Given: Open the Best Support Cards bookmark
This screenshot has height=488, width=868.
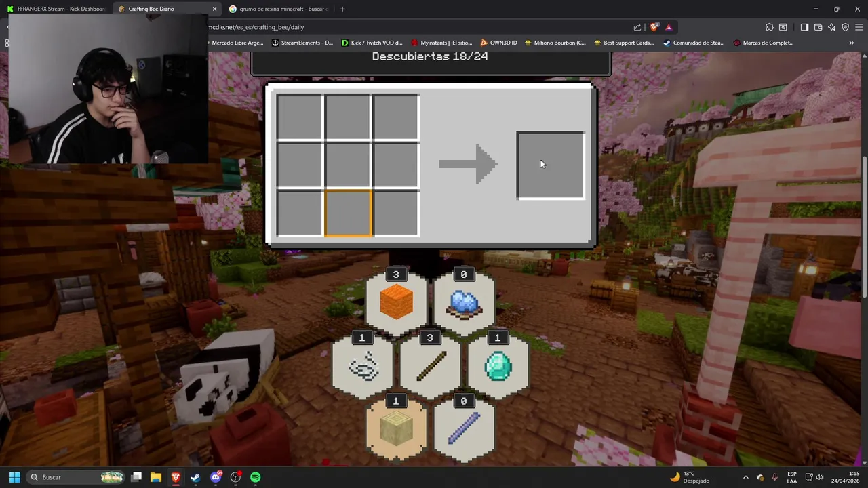Looking at the screenshot, I should 624,43.
